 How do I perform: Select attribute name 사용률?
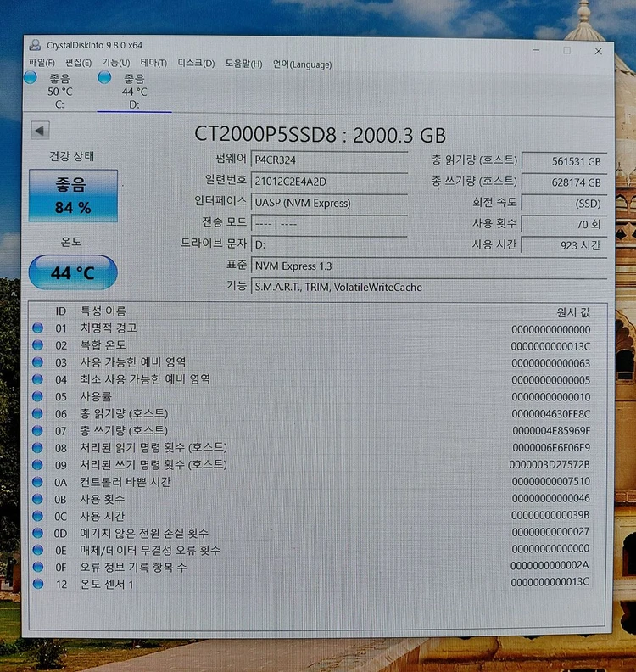pos(96,396)
